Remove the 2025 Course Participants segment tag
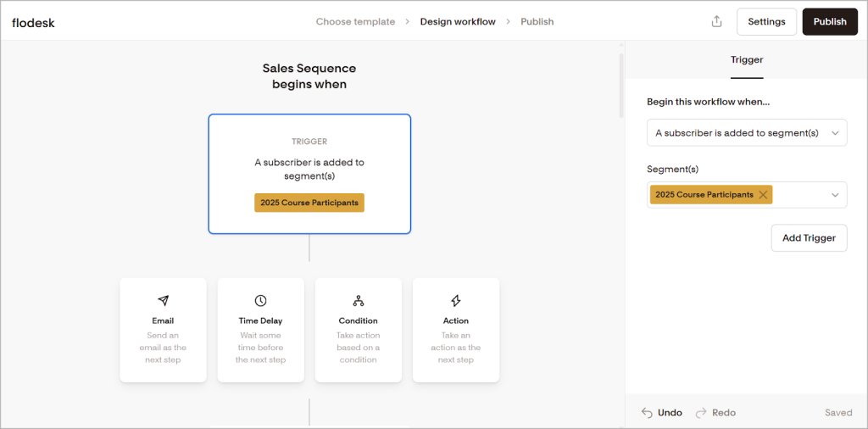The width and height of the screenshot is (868, 429). [763, 195]
